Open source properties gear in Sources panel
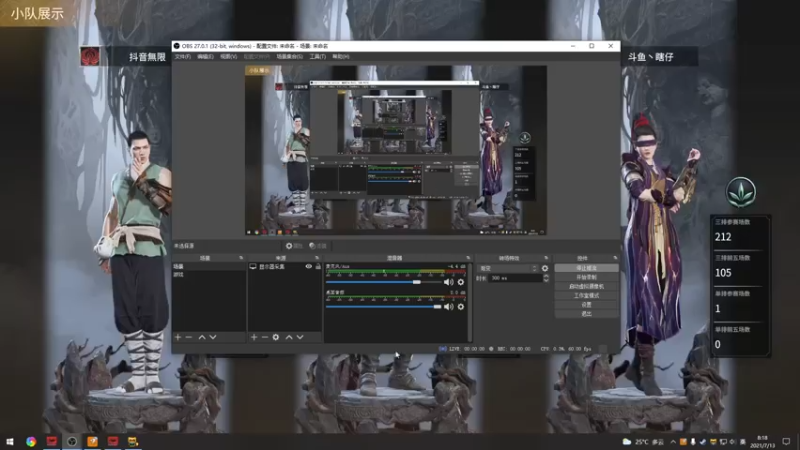800x450 pixels. click(x=276, y=337)
